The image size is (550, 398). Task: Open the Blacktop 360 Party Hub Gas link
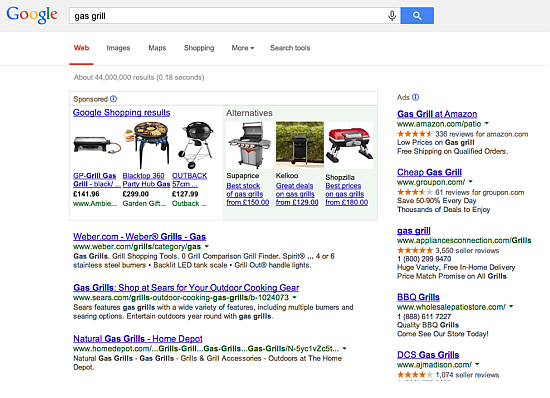tap(146, 180)
